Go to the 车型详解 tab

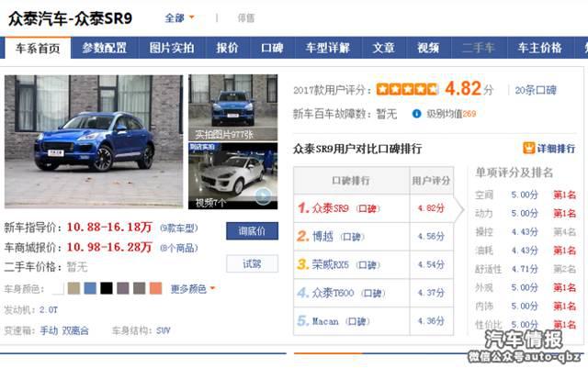(x=327, y=48)
